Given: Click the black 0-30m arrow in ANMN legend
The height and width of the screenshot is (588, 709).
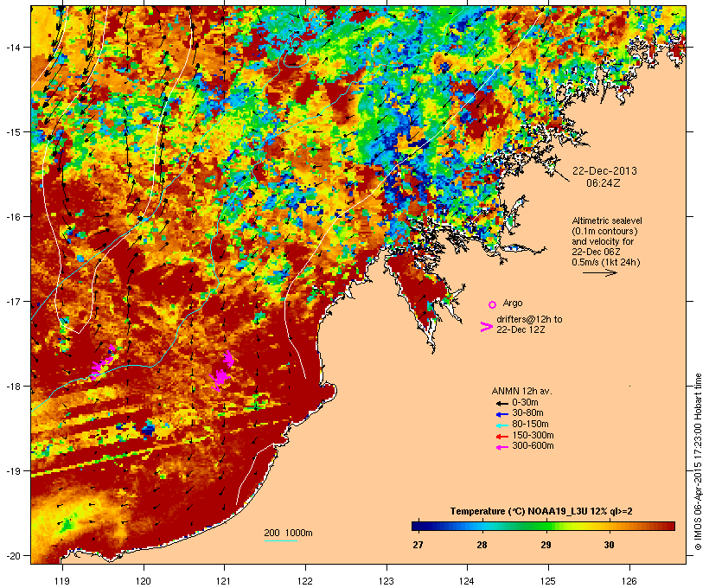Looking at the screenshot, I should tap(502, 404).
